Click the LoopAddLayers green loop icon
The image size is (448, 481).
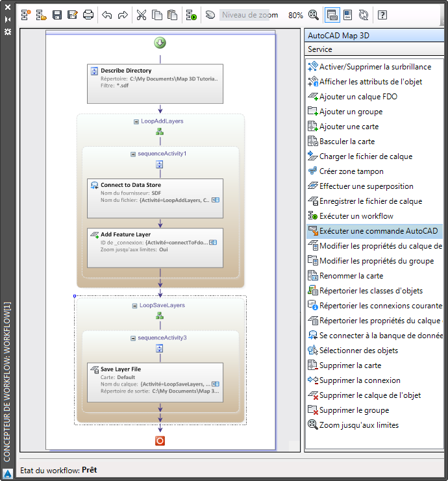tap(160, 132)
